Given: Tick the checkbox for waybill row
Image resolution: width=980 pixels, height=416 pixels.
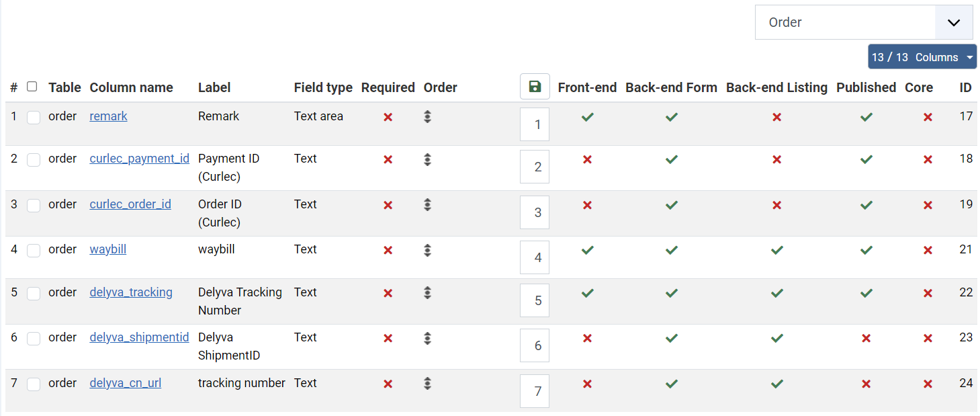Looking at the screenshot, I should click(34, 251).
